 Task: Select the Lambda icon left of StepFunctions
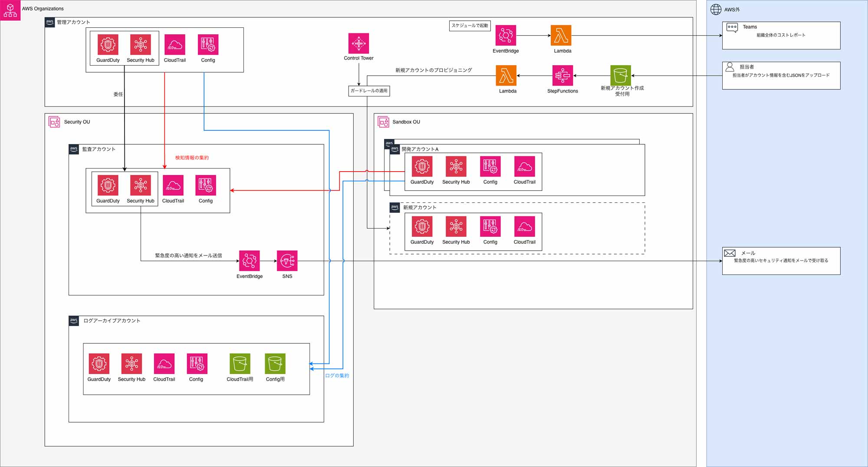pos(506,76)
